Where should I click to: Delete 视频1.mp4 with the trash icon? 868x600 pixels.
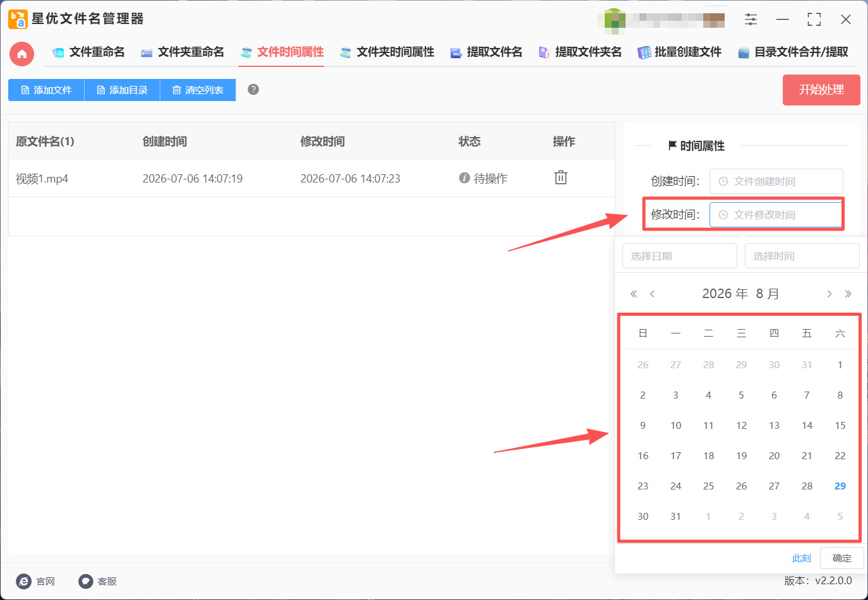561,177
